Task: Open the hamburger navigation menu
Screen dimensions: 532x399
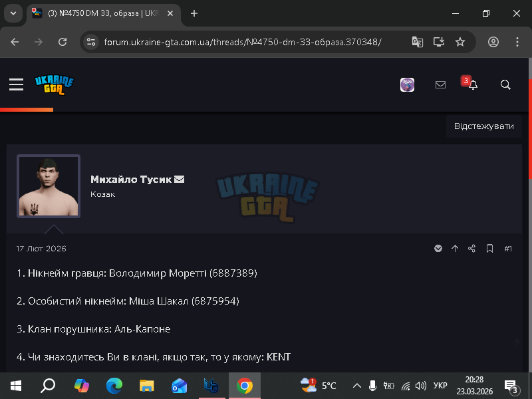Action: pyautogui.click(x=16, y=84)
